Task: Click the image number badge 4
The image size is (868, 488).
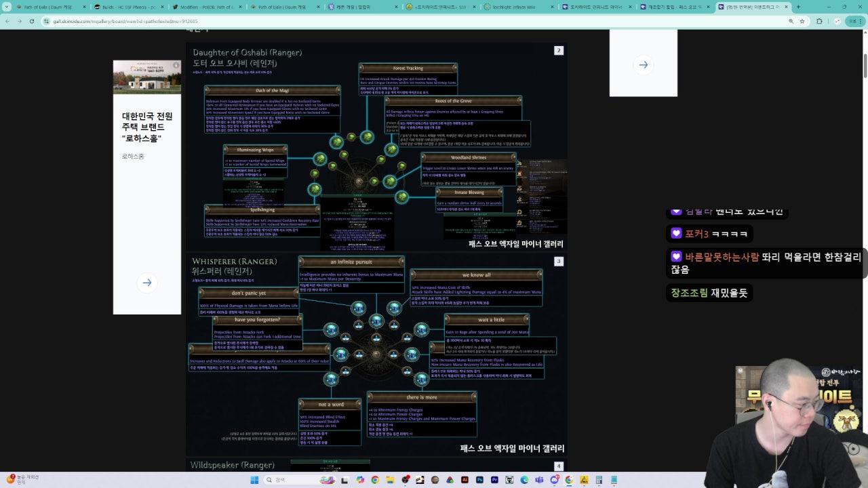Action: tap(559, 466)
